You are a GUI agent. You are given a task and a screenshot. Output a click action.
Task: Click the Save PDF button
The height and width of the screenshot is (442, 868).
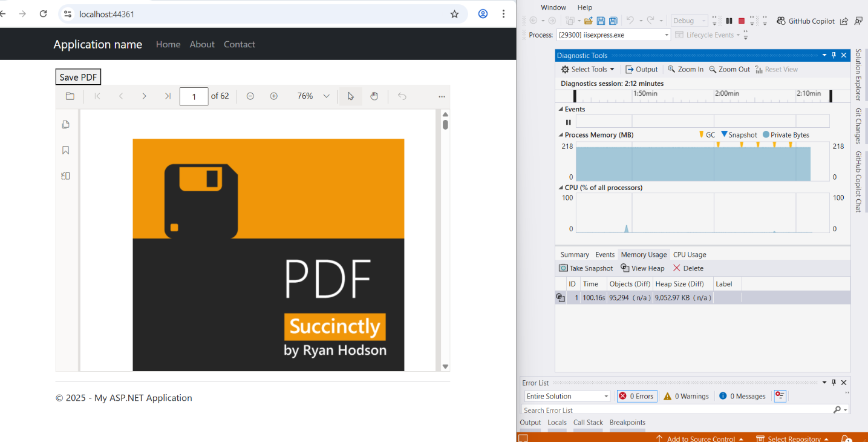pos(77,77)
